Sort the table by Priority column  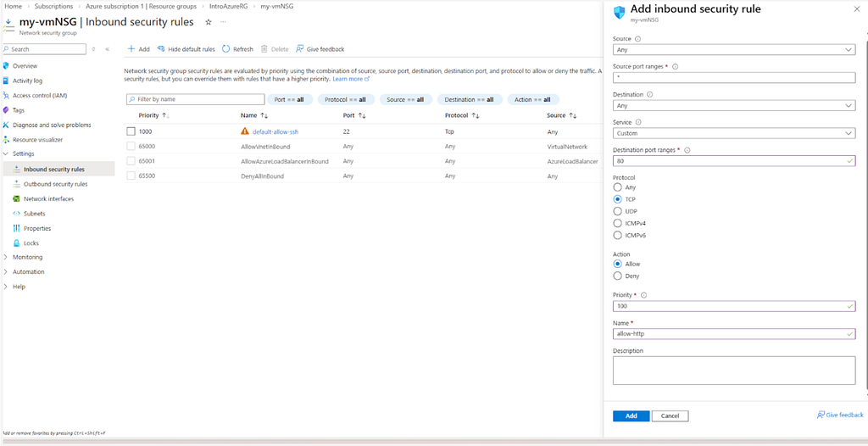tap(165, 115)
